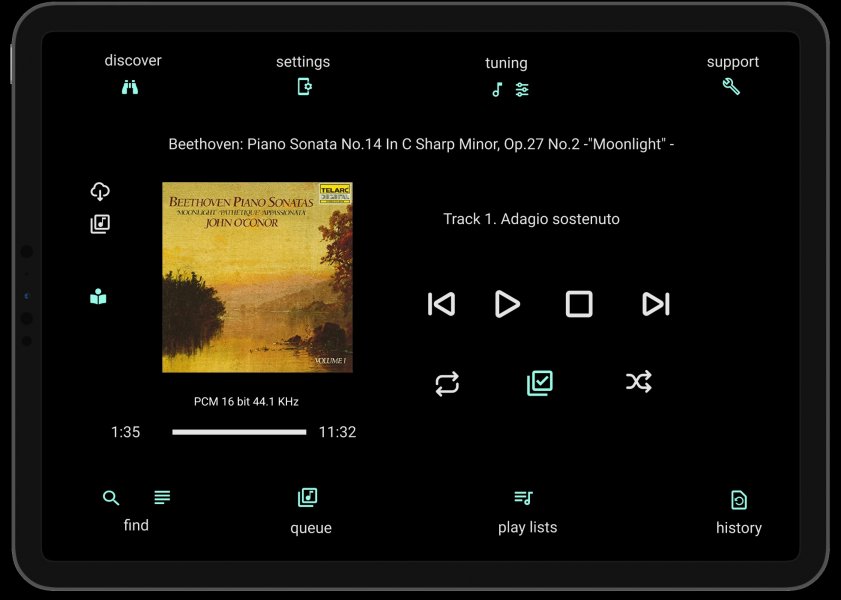Toggle shuffle mode

pyautogui.click(x=639, y=382)
